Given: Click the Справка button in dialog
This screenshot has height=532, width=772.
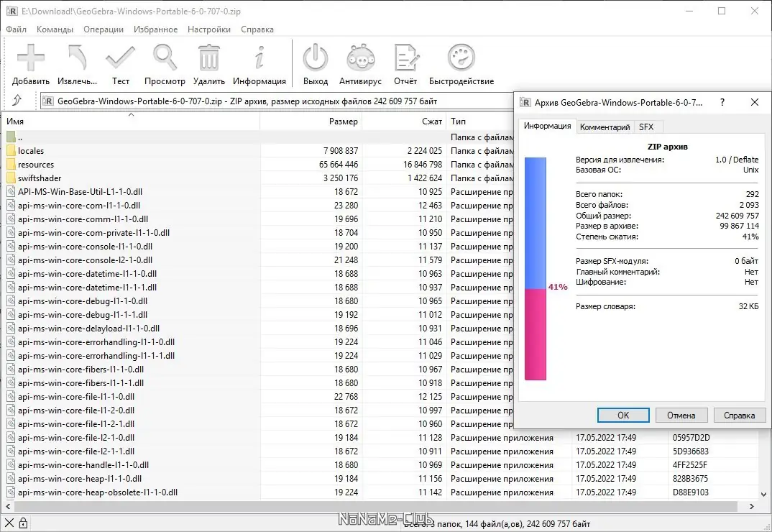Looking at the screenshot, I should (x=739, y=416).
